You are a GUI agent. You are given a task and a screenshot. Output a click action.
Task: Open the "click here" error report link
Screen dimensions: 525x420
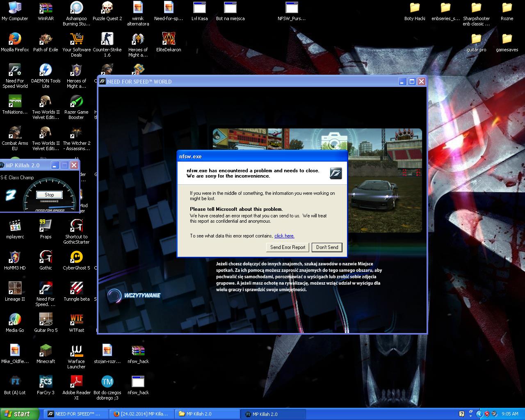point(284,236)
